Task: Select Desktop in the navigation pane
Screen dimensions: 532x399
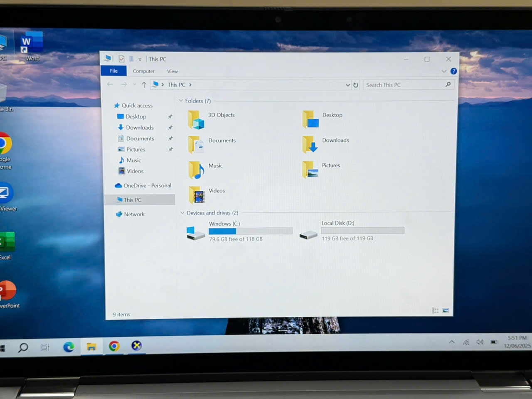Action: 136,117
